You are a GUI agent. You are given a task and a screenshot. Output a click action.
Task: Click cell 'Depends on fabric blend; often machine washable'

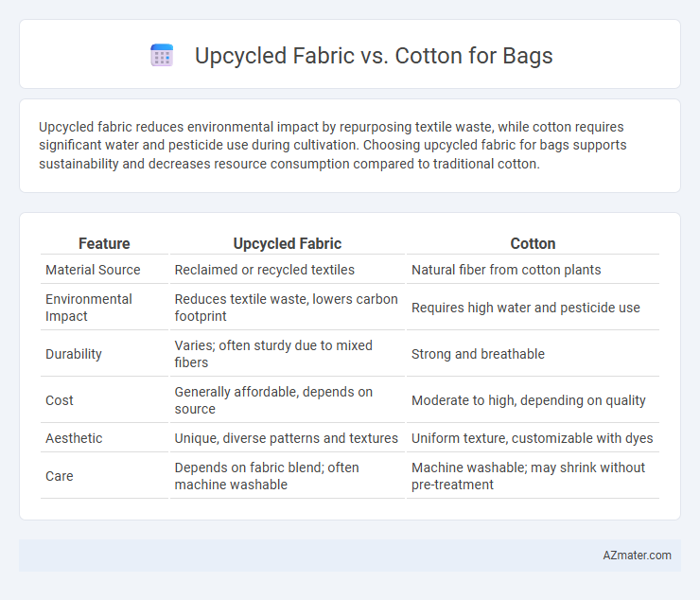pos(267,476)
